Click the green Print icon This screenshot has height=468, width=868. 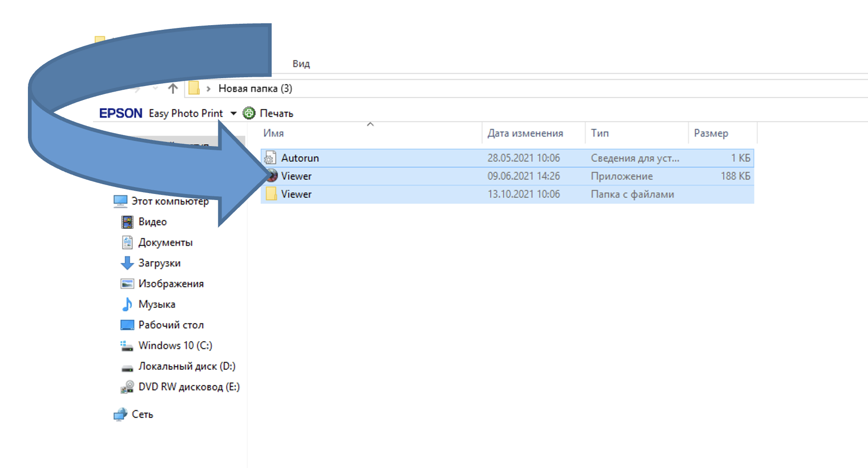click(249, 113)
